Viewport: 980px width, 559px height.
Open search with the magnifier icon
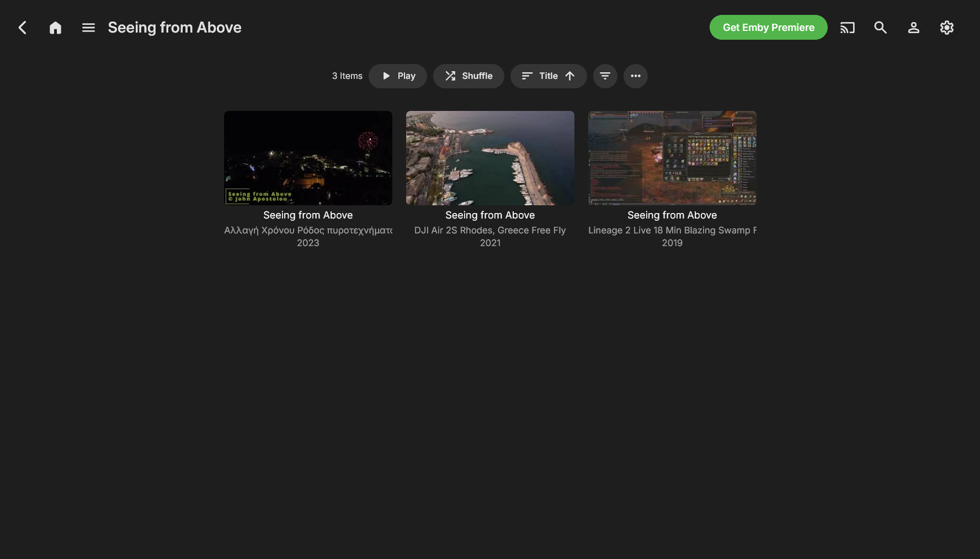click(880, 28)
